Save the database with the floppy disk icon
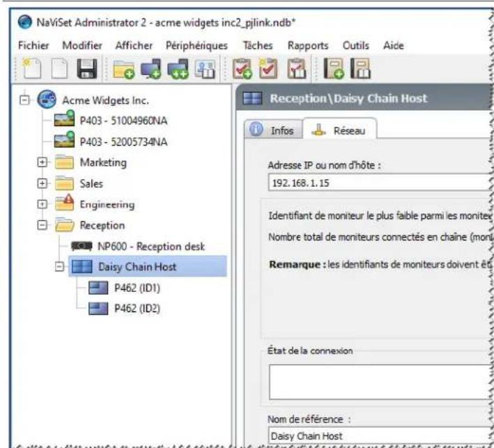494x448 pixels. tap(87, 68)
